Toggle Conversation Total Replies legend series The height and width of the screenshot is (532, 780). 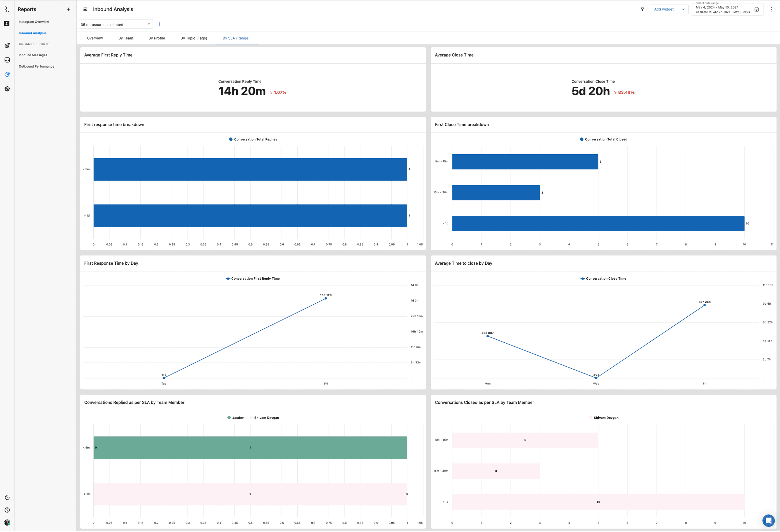[x=253, y=140]
